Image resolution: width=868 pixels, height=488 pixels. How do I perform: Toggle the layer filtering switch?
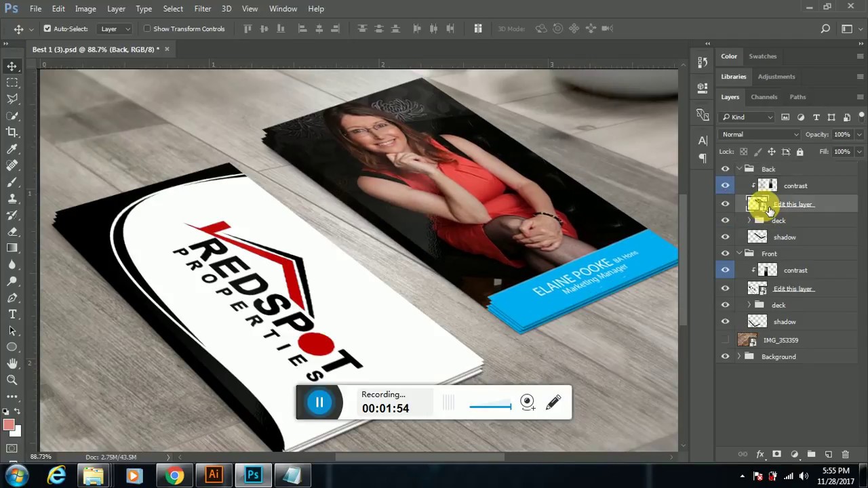pyautogui.click(x=861, y=117)
